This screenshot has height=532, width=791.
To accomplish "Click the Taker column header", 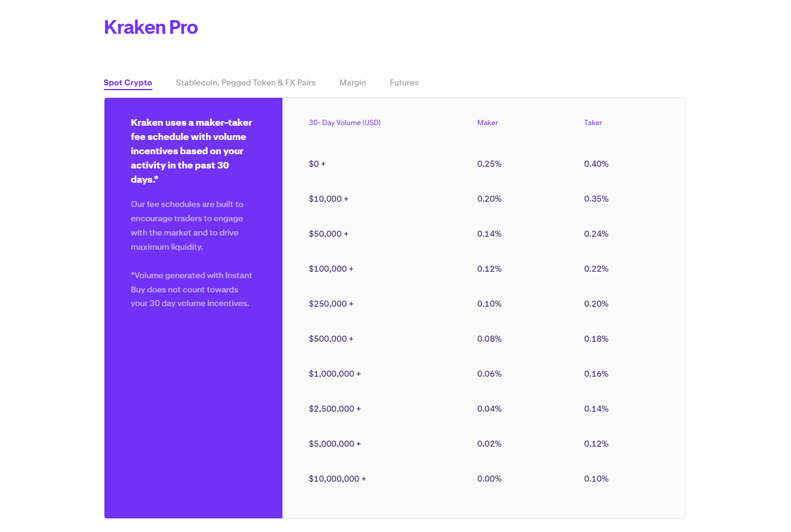I will (593, 123).
